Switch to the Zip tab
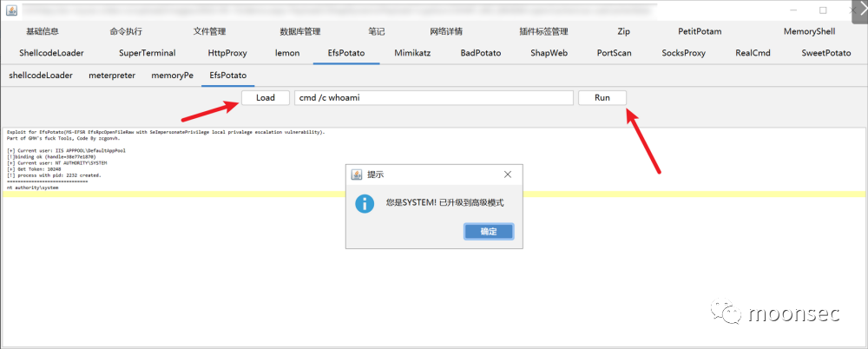Viewport: 868px width, 349px height. click(624, 31)
